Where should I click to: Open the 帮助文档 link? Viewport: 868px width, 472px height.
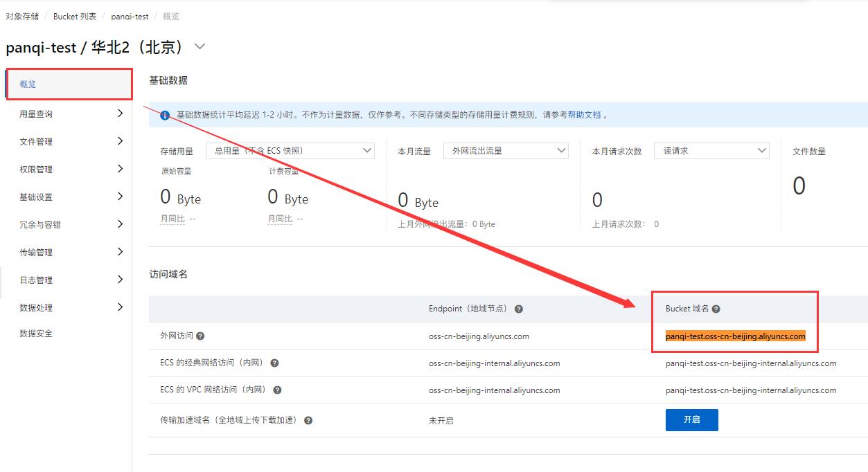(585, 115)
